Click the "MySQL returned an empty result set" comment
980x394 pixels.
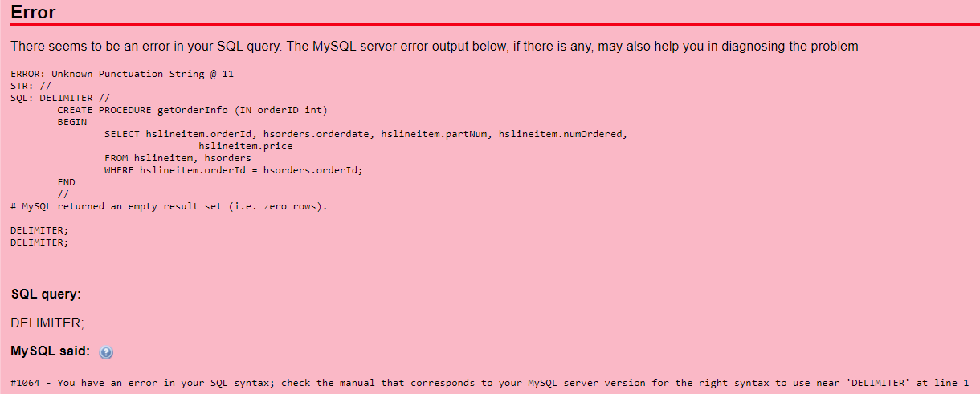click(x=169, y=206)
